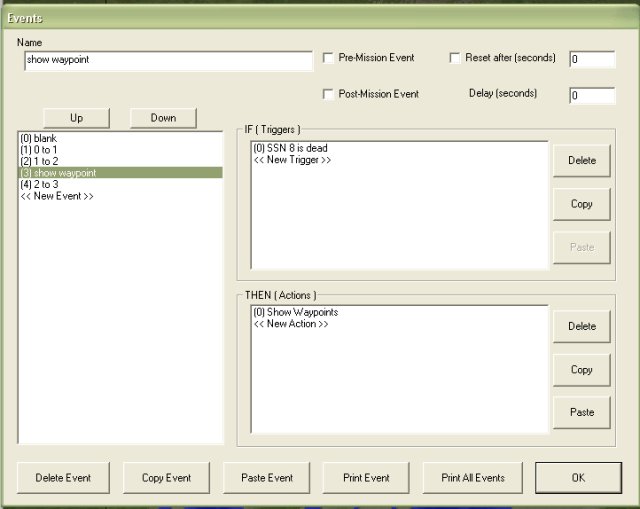Select the "(1) 0 to 1" event
Screen dimensions: 640x509
click(x=41, y=149)
